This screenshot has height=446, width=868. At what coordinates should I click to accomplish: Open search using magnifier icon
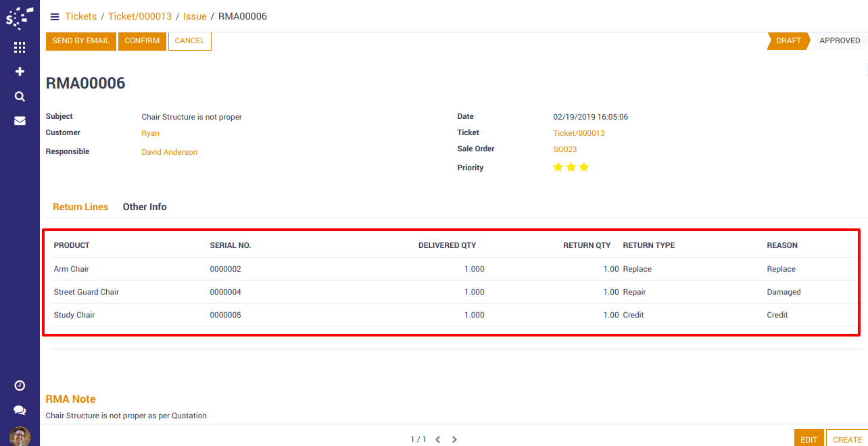pyautogui.click(x=20, y=97)
